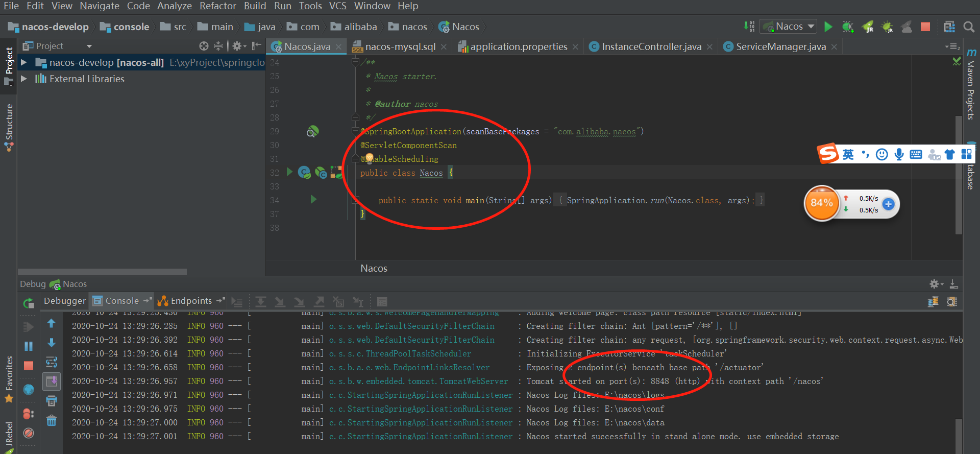Show execution point icon
The width and height of the screenshot is (980, 454).
237,302
